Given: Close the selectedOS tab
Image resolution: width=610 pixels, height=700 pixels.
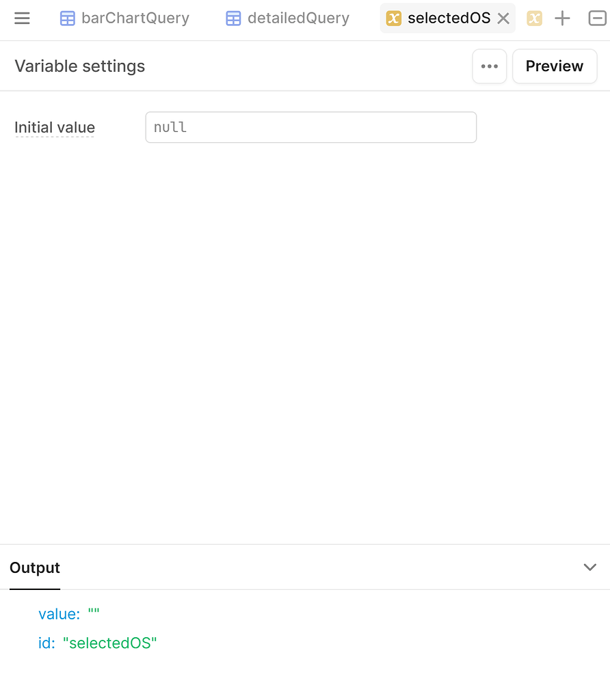Looking at the screenshot, I should [504, 18].
